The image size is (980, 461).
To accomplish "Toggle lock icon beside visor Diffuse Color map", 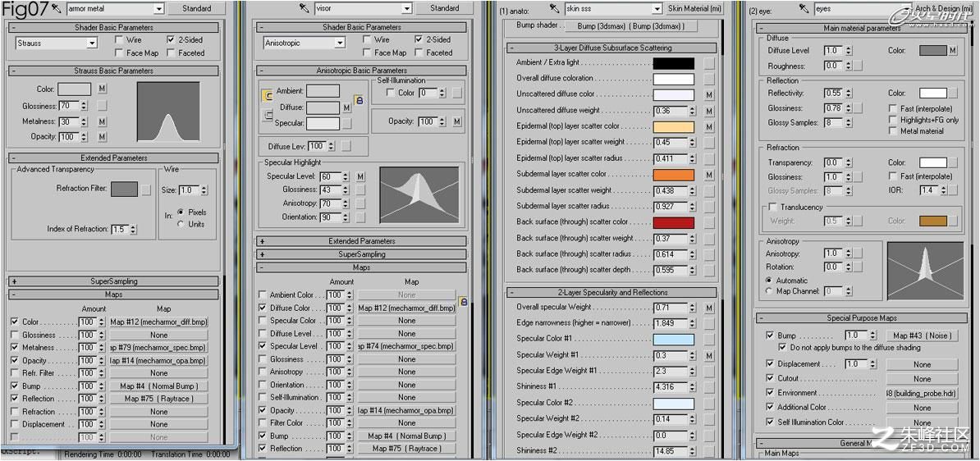I will coord(463,302).
